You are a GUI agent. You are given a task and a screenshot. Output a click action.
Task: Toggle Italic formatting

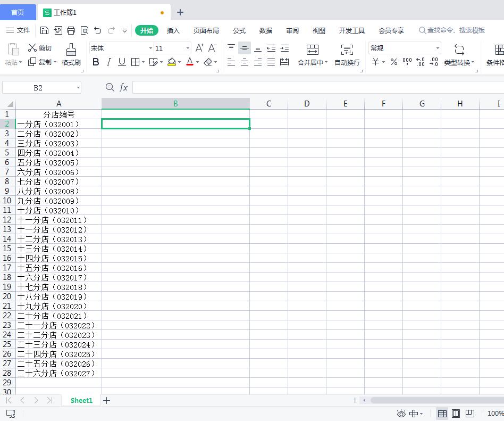point(108,62)
